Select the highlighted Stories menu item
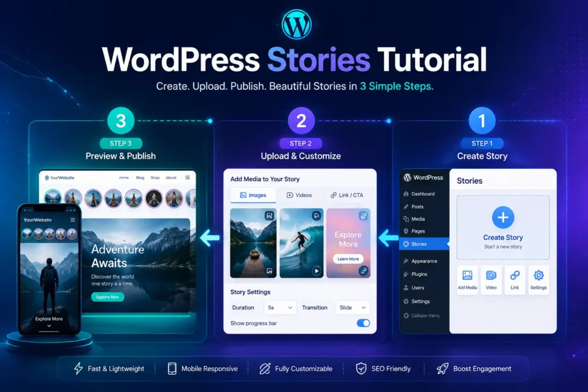This screenshot has width=588, height=392. (x=424, y=244)
